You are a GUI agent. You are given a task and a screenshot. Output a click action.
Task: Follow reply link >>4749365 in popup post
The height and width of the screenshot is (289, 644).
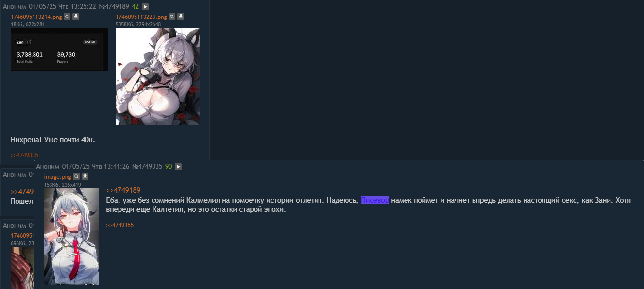coord(120,225)
